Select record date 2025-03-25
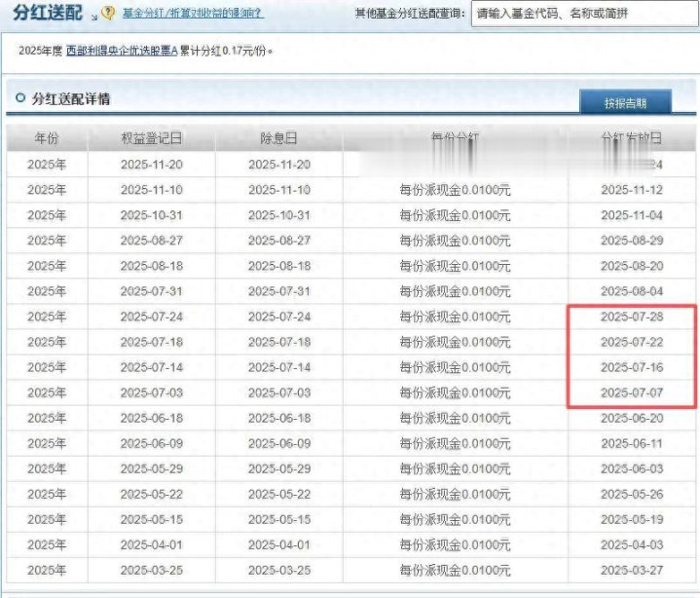The image size is (700, 598). pyautogui.click(x=152, y=571)
